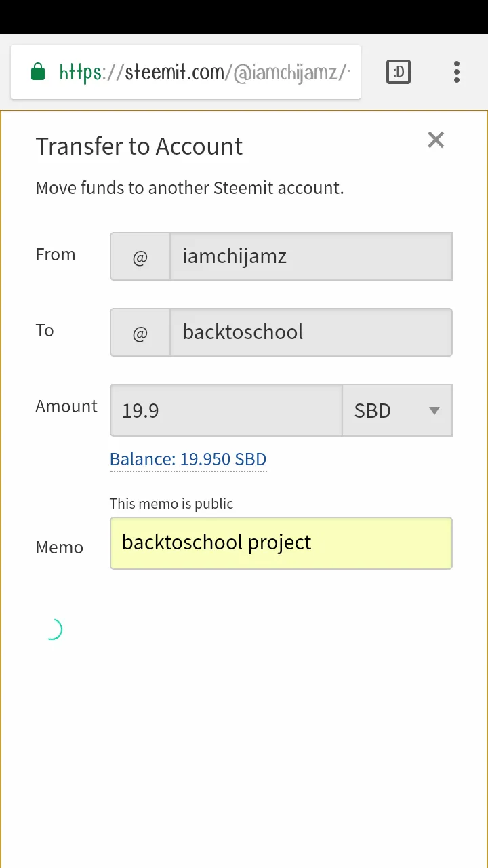Open the browser tab switcher
Screen dimensions: 488x868
399,72
